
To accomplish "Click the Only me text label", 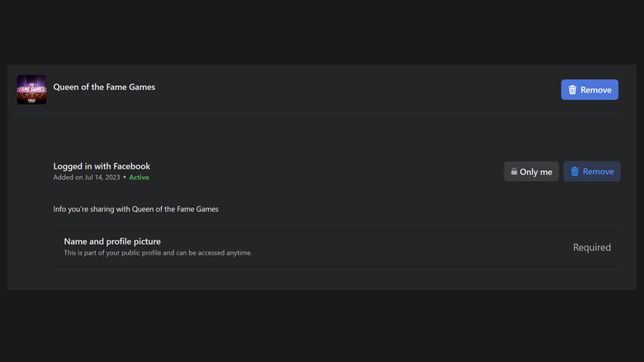I will pyautogui.click(x=536, y=172).
